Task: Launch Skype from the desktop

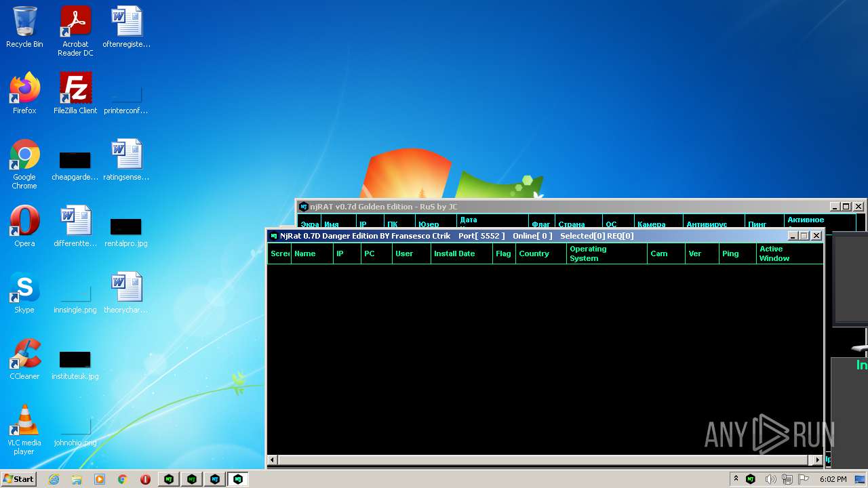Action: [x=24, y=293]
